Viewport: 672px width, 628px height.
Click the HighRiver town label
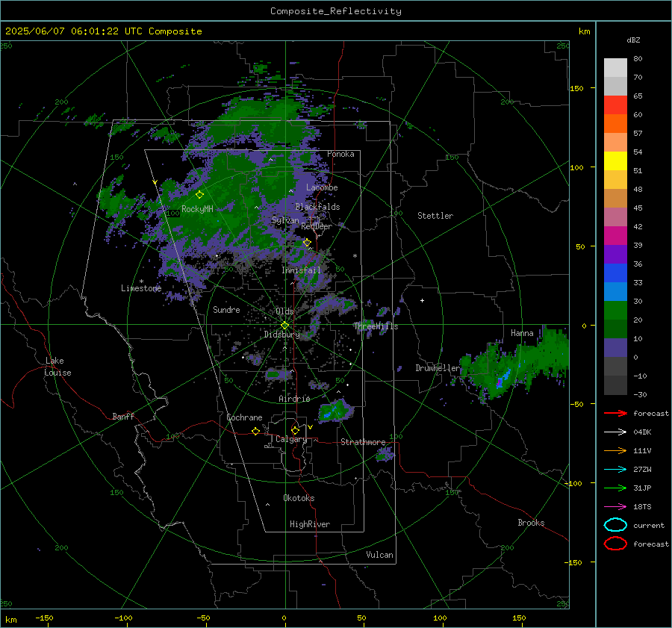310,524
